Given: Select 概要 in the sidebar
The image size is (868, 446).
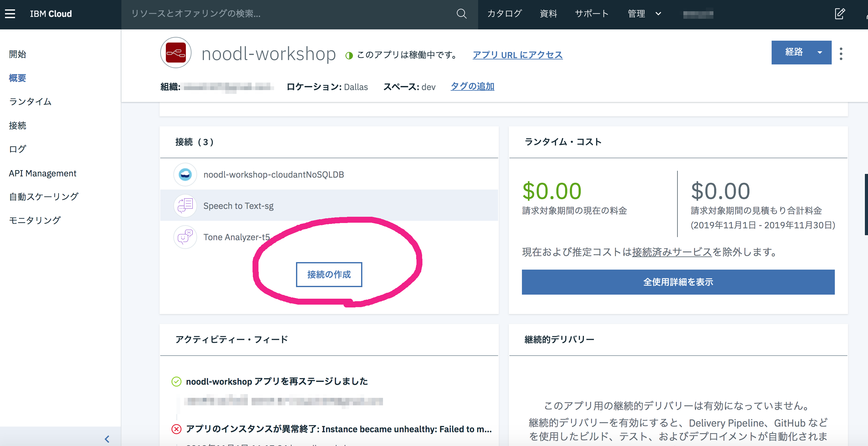Looking at the screenshot, I should (x=18, y=78).
